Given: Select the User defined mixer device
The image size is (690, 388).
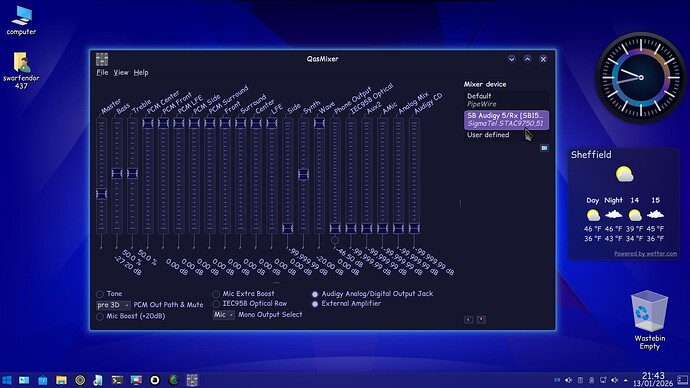Looking at the screenshot, I should [x=506, y=135].
